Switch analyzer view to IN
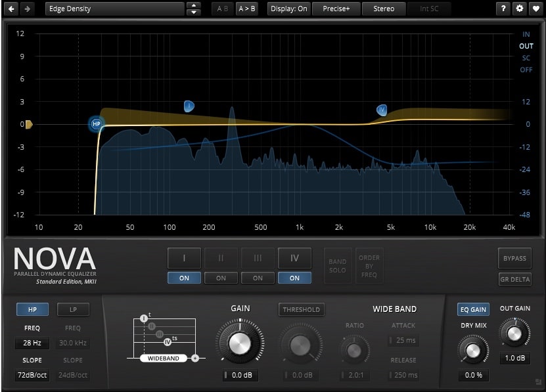Screen dimensions: 546x392 coord(525,34)
